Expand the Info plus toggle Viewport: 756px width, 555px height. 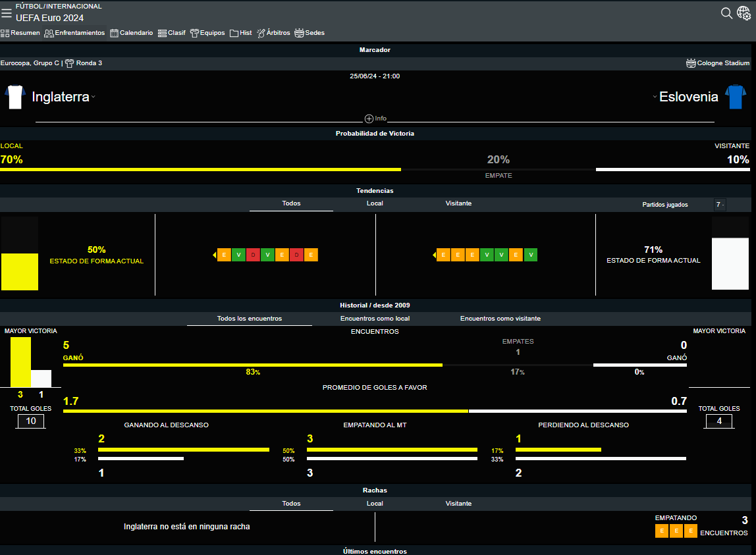369,119
